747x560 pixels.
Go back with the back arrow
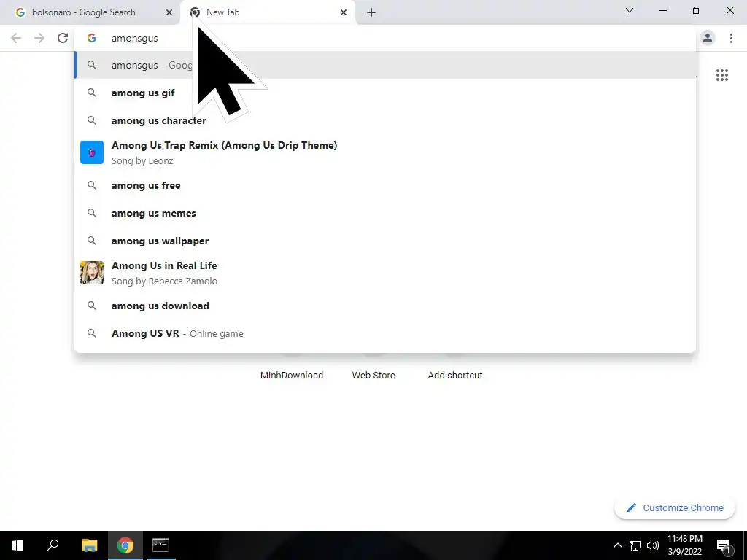point(16,38)
